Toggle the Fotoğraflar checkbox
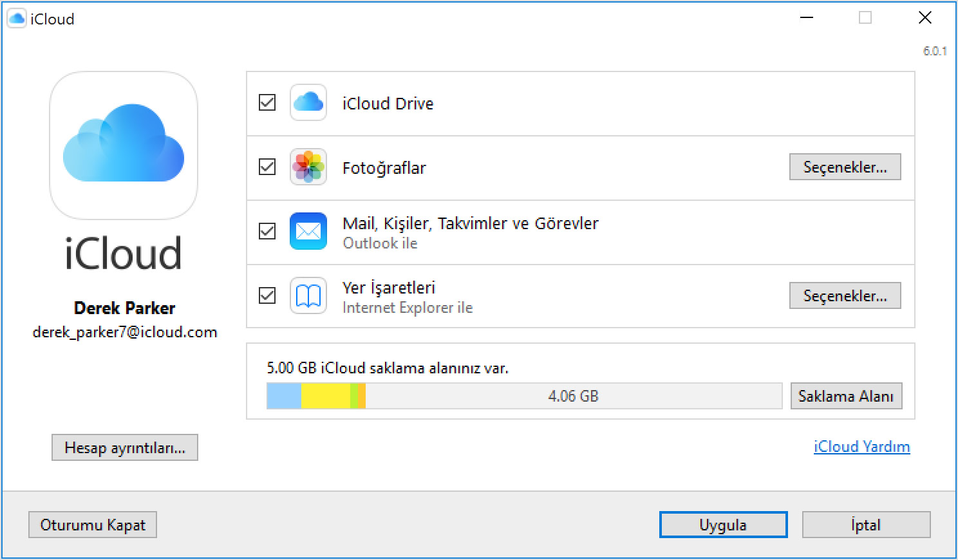The height and width of the screenshot is (560, 958). point(267,167)
